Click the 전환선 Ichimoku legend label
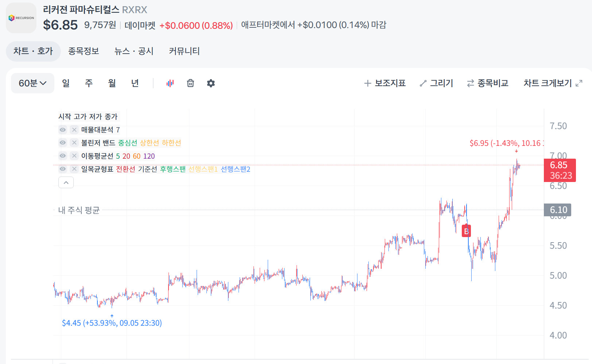592x364 pixels. pos(125,169)
